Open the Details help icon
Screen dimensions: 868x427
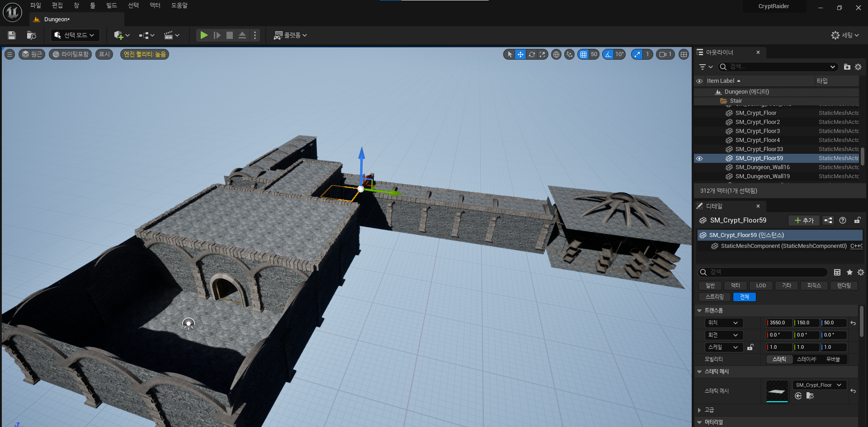click(843, 220)
